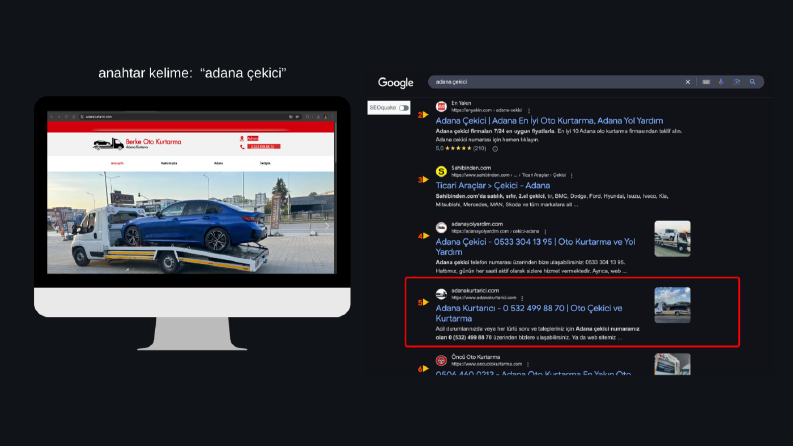Clear the Google search box with X
Viewport: 793px width, 446px height.
tap(687, 82)
